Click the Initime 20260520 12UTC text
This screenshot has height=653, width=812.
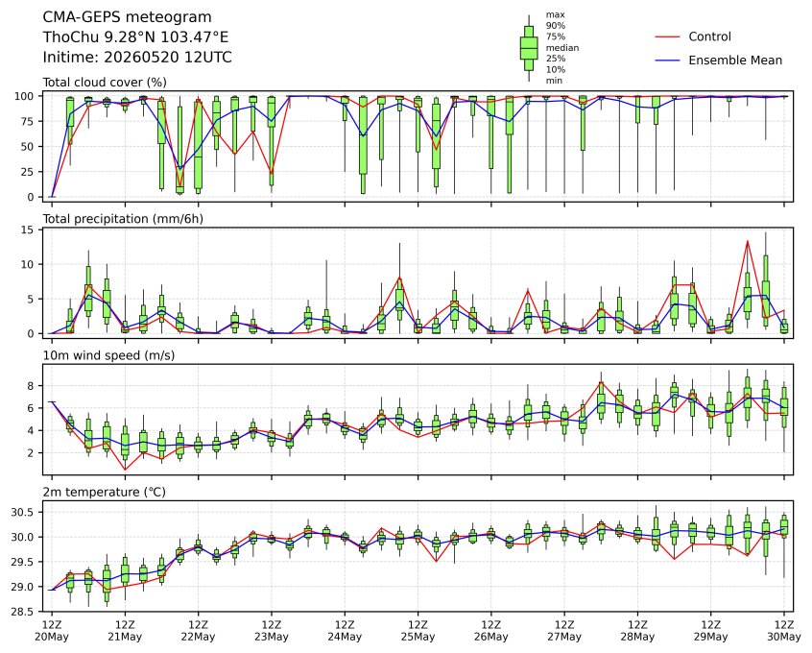(137, 57)
